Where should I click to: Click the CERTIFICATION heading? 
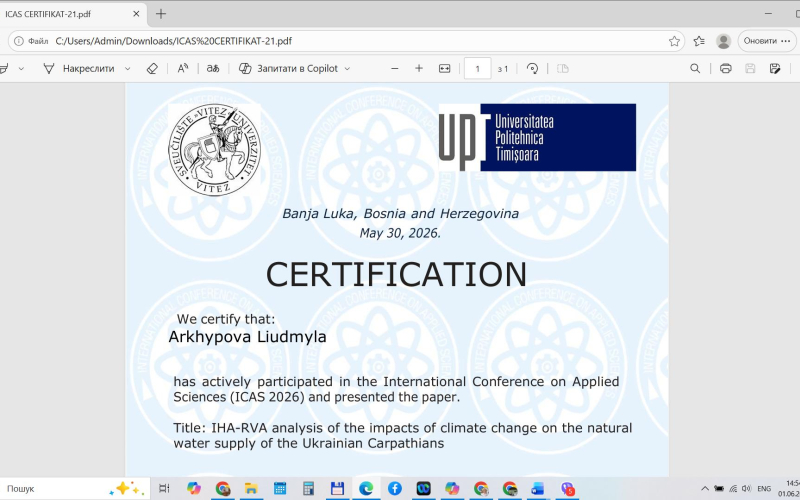pyautogui.click(x=396, y=274)
